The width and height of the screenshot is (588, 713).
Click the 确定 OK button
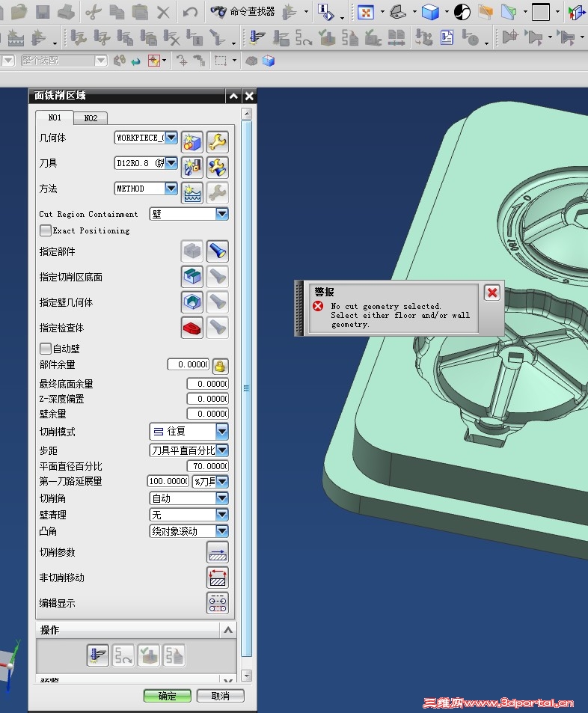pos(168,697)
